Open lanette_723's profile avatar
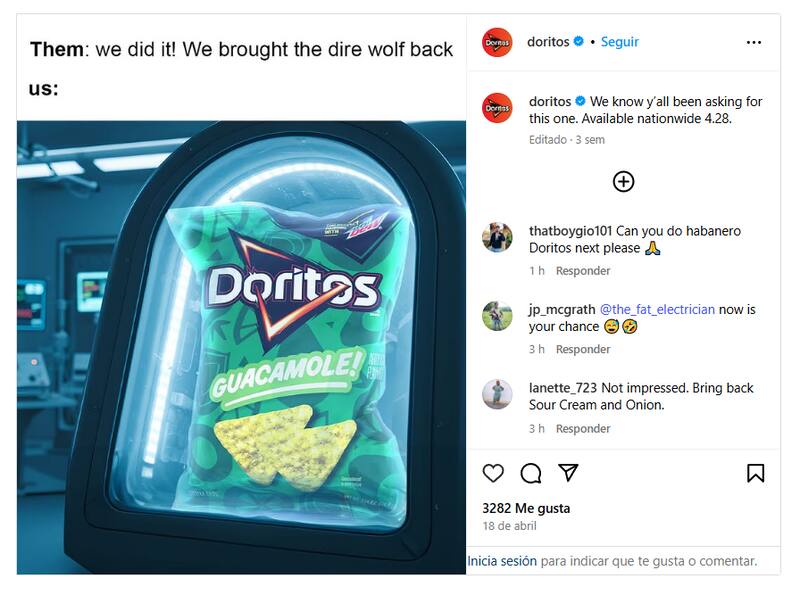Screen dimensions: 800x595 497,394
